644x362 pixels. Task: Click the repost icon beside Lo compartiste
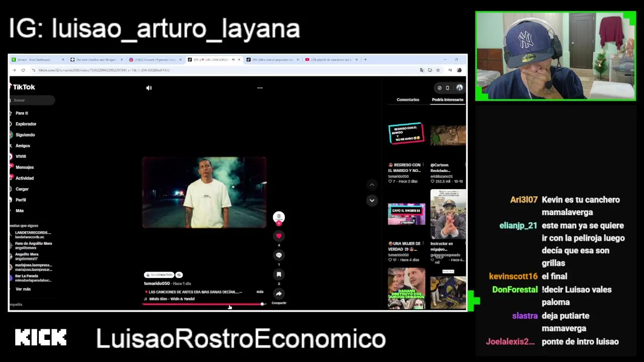tap(179, 275)
